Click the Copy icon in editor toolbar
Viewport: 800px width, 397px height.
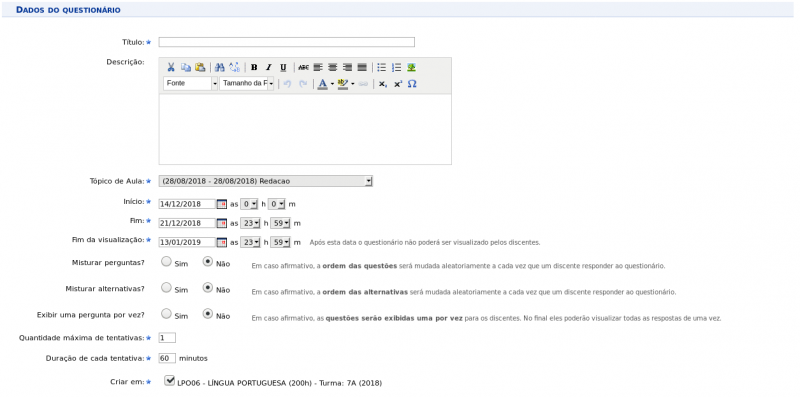[186, 67]
